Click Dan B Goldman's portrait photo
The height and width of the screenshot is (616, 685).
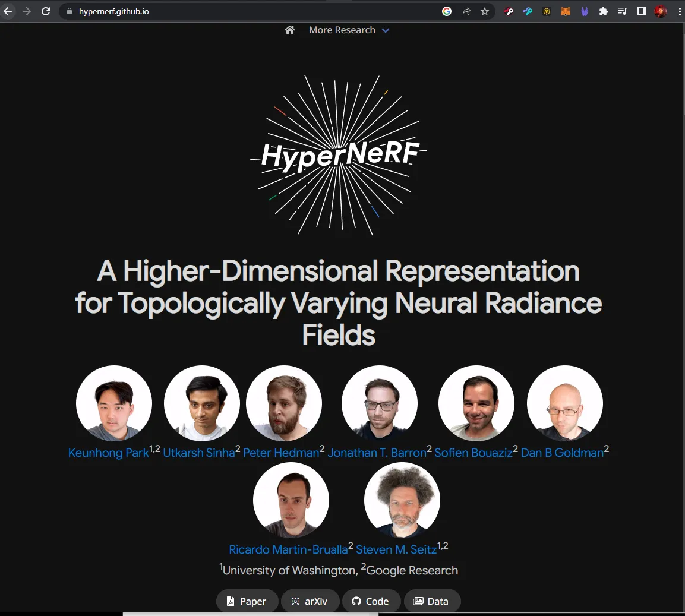pos(565,403)
